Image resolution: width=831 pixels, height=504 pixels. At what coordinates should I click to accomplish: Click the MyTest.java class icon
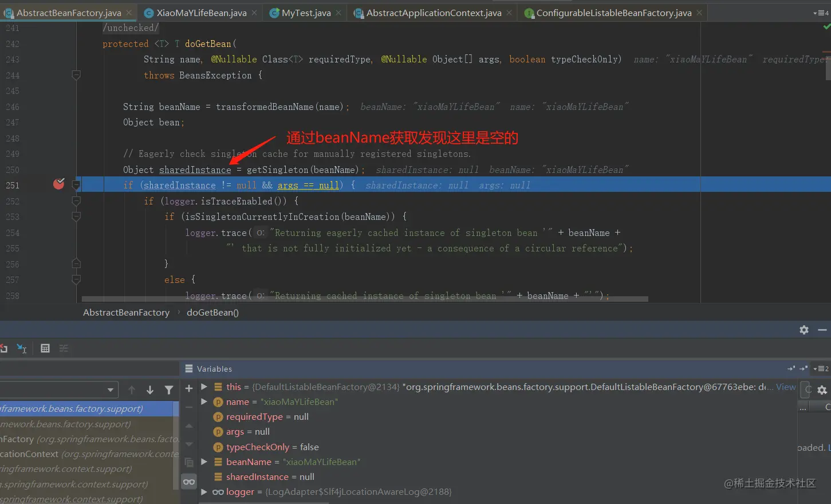pos(275,13)
